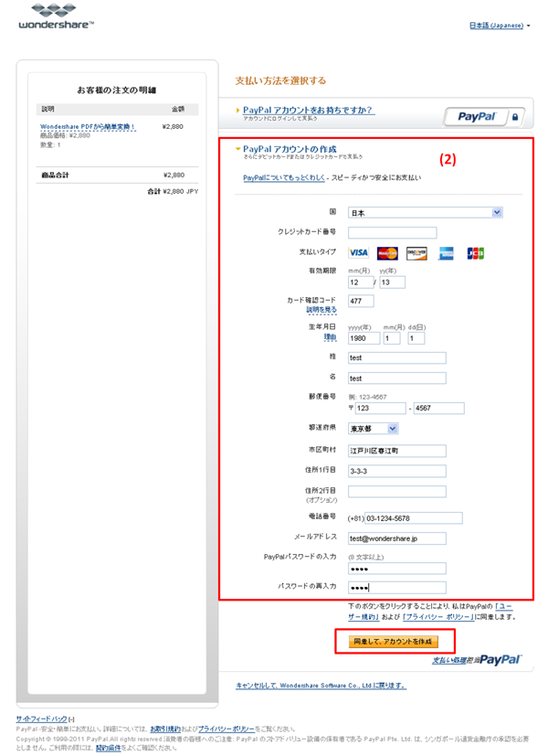Click 姓 last name field

coord(396,357)
